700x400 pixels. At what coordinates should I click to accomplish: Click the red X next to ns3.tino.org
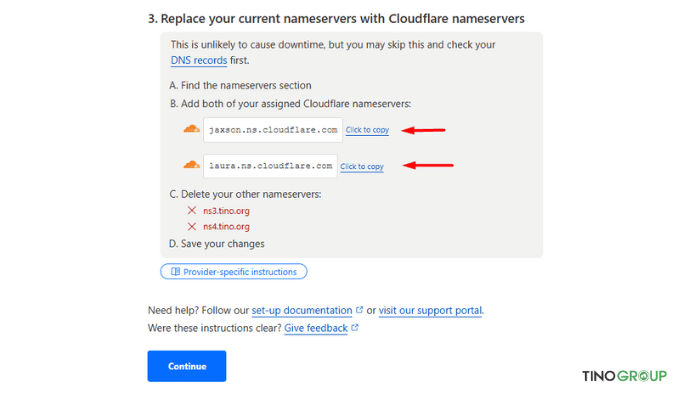pyautogui.click(x=192, y=210)
